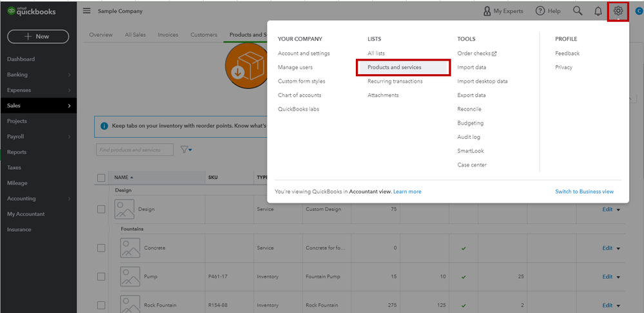Viewport: 644px width, 313px height.
Task: Select Import data tool
Action: tap(471, 67)
